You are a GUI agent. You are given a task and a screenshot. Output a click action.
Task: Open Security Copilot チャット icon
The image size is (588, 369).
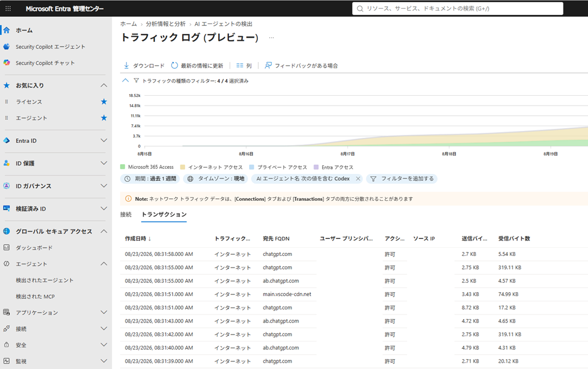[x=6, y=63]
